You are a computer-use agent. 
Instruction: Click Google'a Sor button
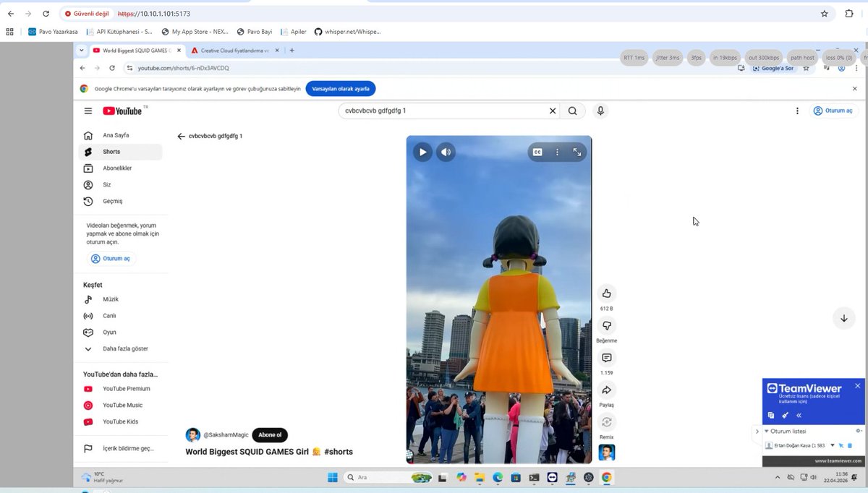[x=773, y=68]
